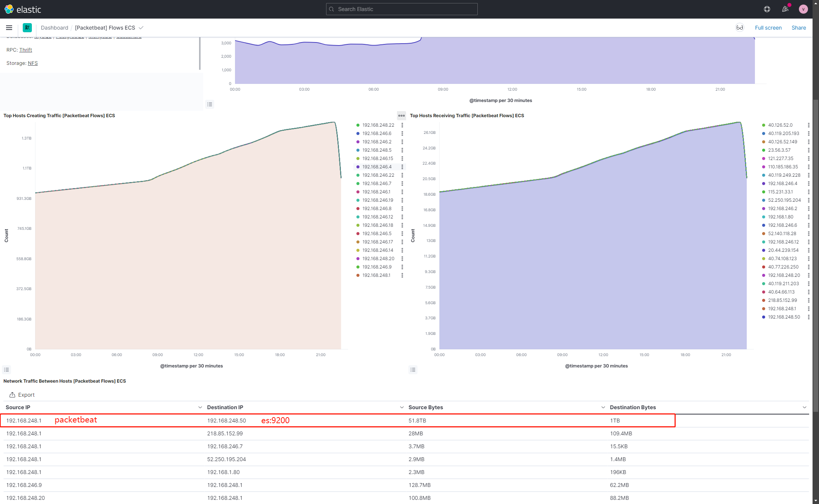The width and height of the screenshot is (819, 504).
Task: Switch to Full screen mode
Action: [x=768, y=28]
